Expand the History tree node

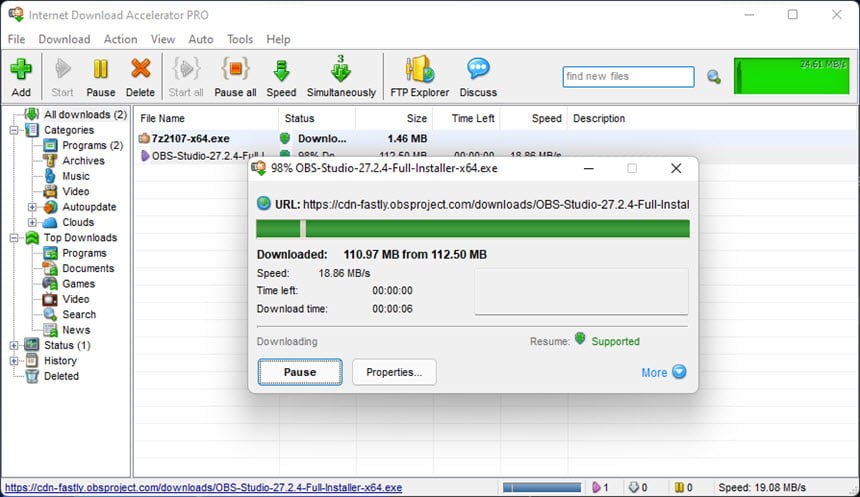click(x=14, y=360)
